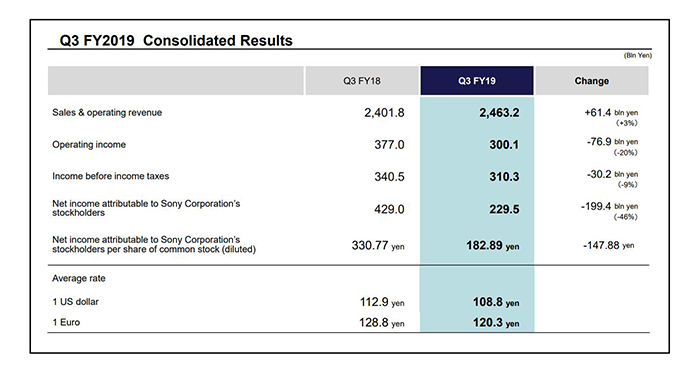The image size is (700, 372).
Task: Click the Average rate heading
Action: [79, 278]
